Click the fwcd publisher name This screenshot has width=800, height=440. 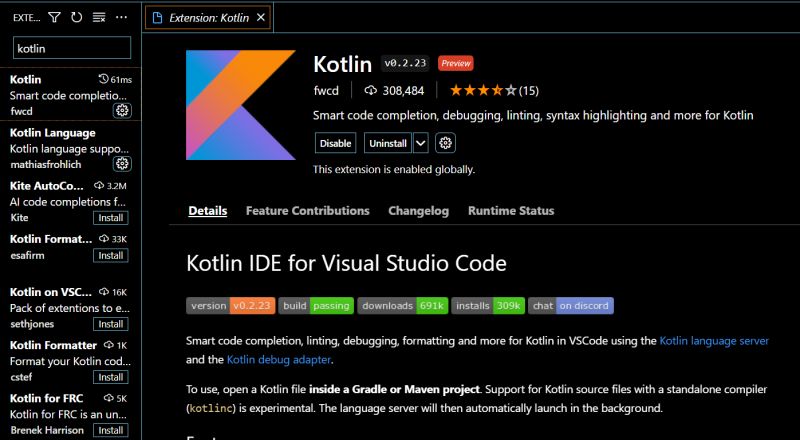(x=326, y=91)
